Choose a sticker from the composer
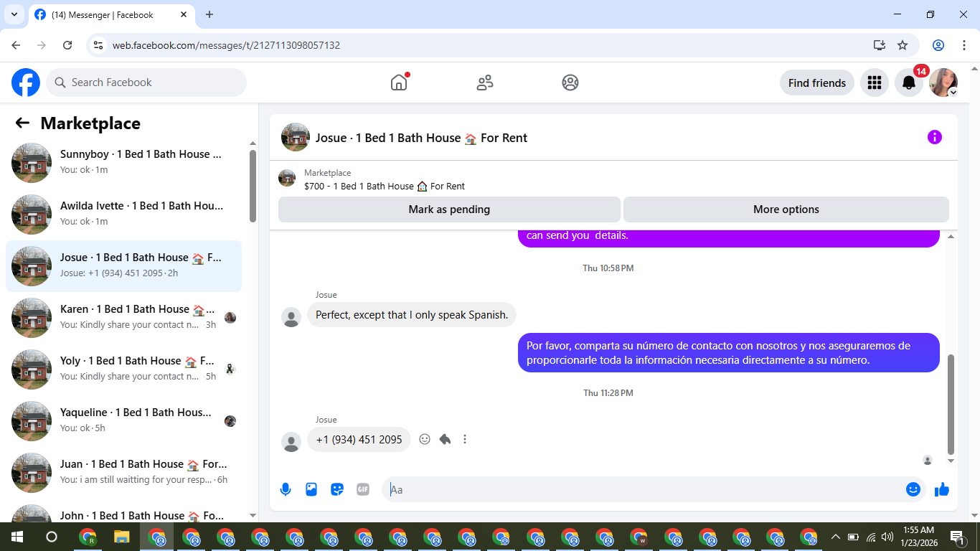The width and height of the screenshot is (980, 551). pos(337,489)
